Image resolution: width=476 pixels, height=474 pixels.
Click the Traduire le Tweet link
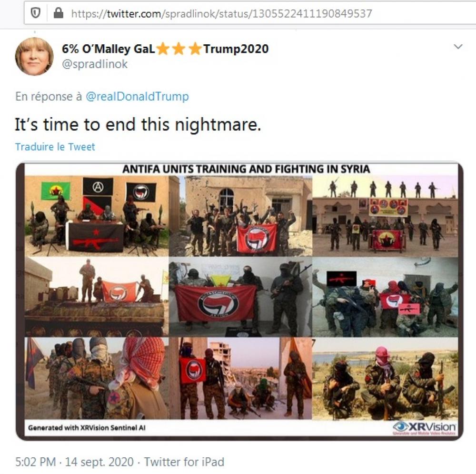(x=55, y=147)
